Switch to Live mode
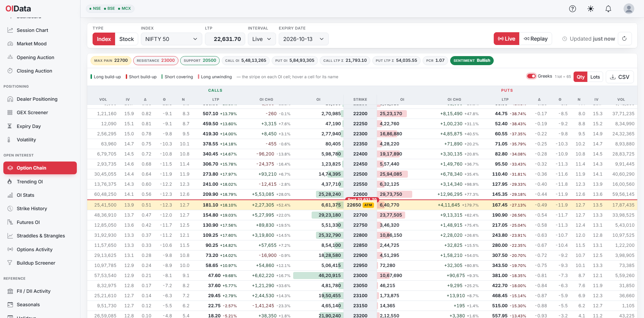644x318 pixels. pos(506,39)
